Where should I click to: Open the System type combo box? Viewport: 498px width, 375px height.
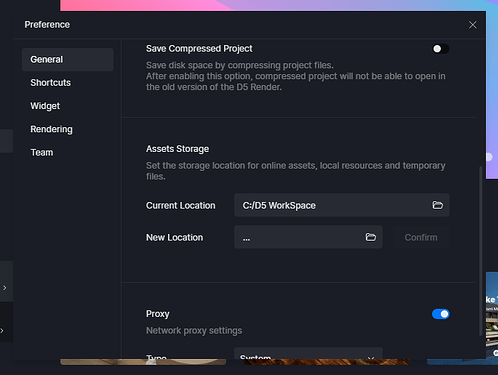click(x=308, y=353)
